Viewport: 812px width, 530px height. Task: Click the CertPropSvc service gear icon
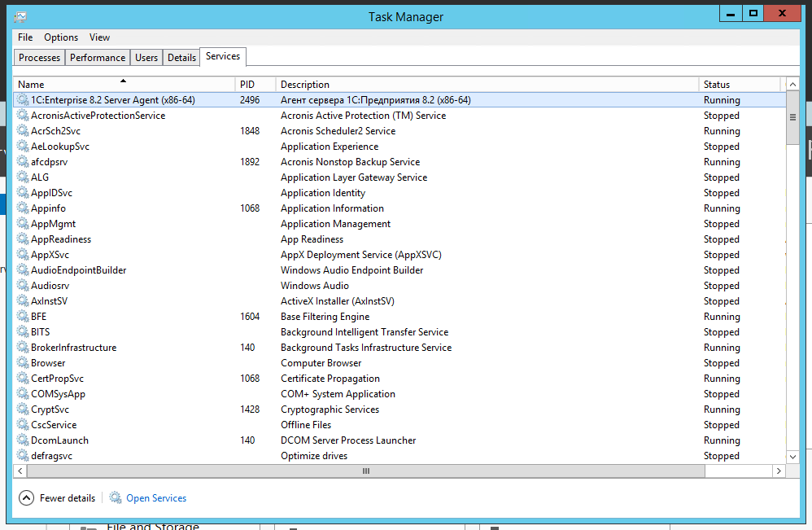coord(22,379)
